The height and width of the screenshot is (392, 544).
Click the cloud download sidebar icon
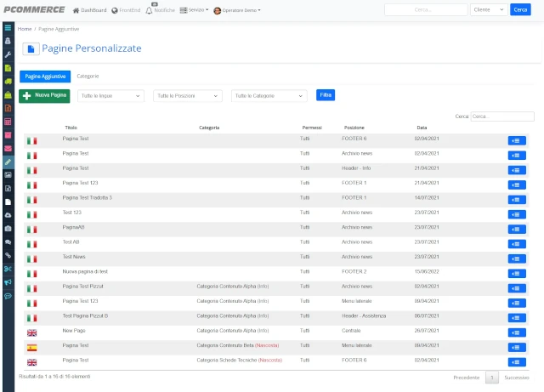pos(8,215)
